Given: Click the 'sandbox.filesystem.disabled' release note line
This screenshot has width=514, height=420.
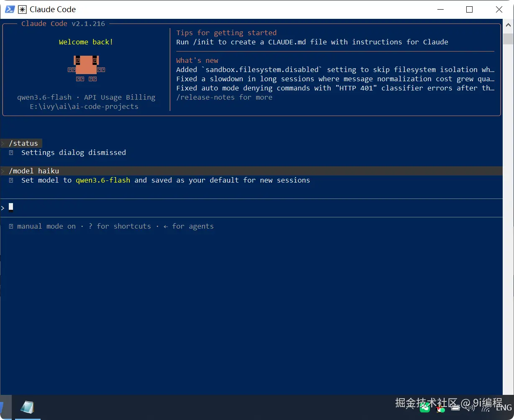Looking at the screenshot, I should click(x=335, y=70).
